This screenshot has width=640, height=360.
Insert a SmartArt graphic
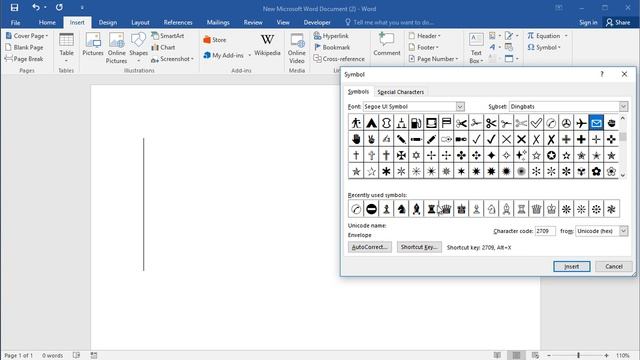pyautogui.click(x=168, y=36)
